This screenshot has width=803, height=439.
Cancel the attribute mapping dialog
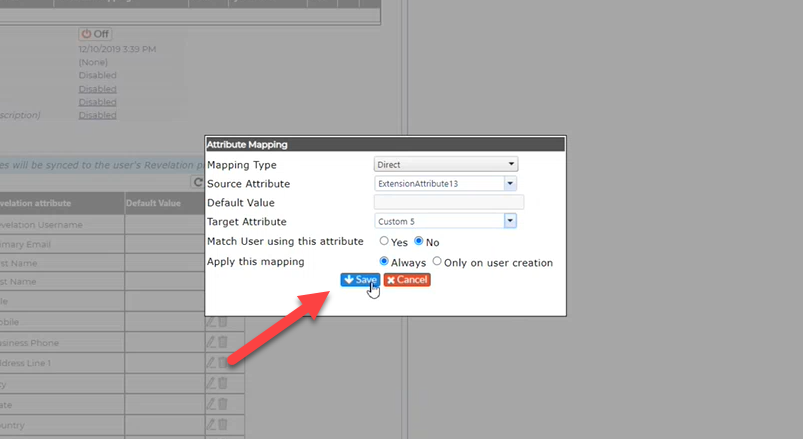[407, 280]
